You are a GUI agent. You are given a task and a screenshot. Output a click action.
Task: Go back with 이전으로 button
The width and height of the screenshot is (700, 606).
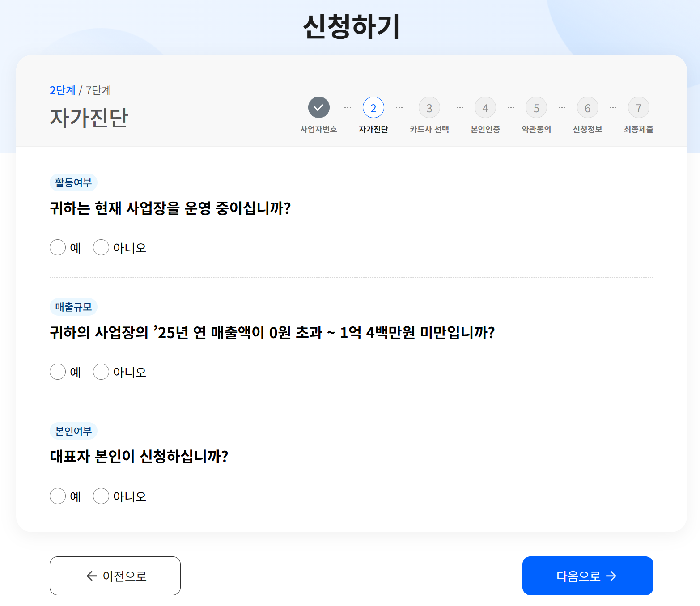(115, 576)
